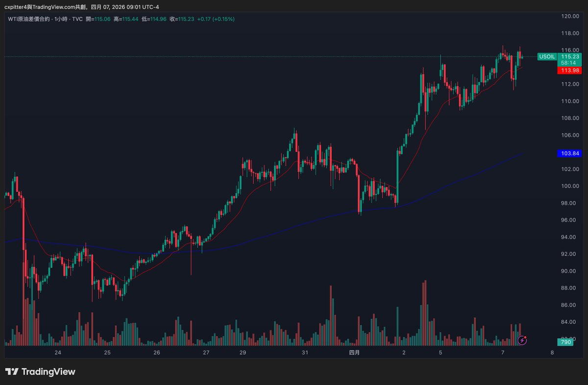This screenshot has width=588, height=385.
Task: Click the blue 103.84 moving average label
Action: coord(570,154)
